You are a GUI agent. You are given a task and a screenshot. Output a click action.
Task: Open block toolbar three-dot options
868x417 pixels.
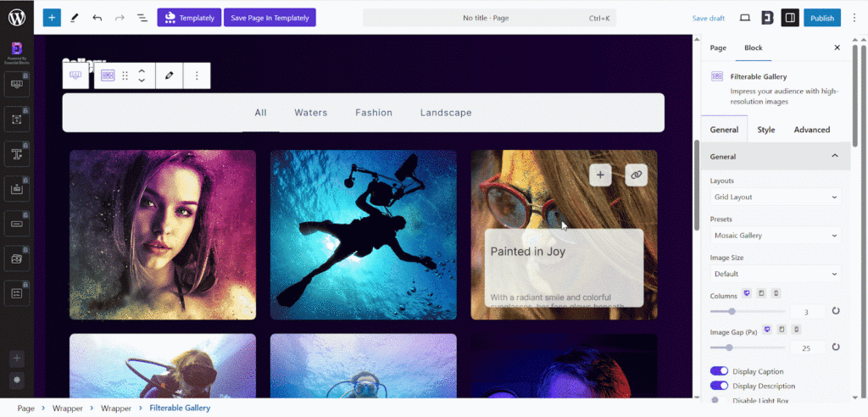pos(197,75)
